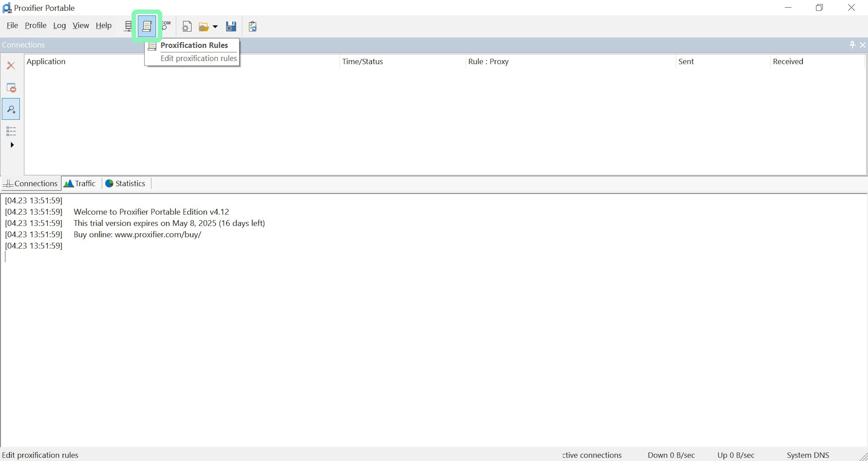Viewport: 868px width, 461px height.
Task: Sort by the Received column header
Action: pos(817,62)
